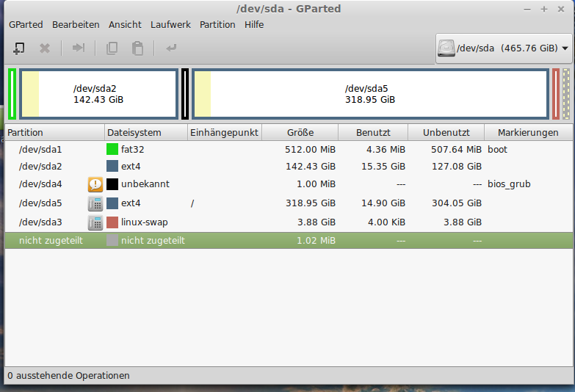
Task: Select the /dev/sda1 partition row
Action: pyautogui.click(x=289, y=149)
